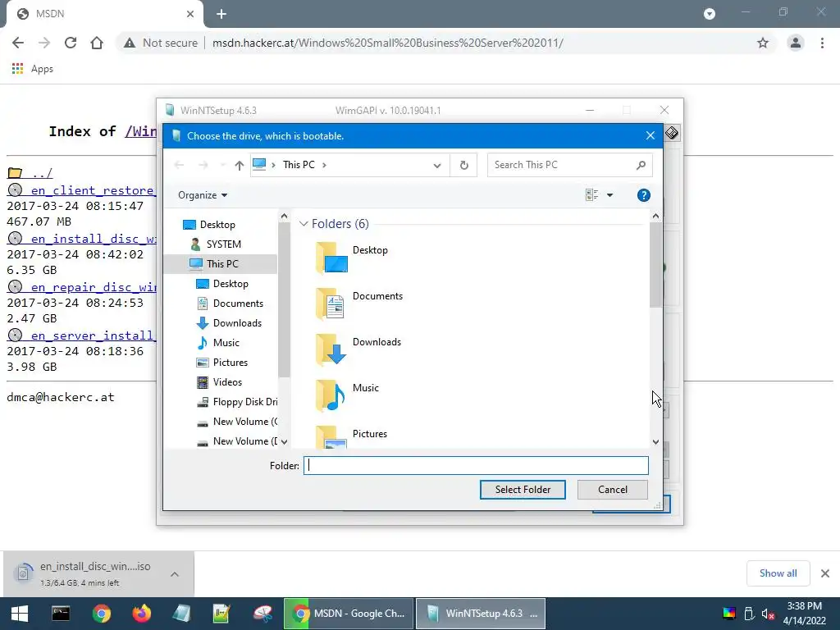Click the Windows Start button
Screen dimensions: 840x630
[x=20, y=614]
